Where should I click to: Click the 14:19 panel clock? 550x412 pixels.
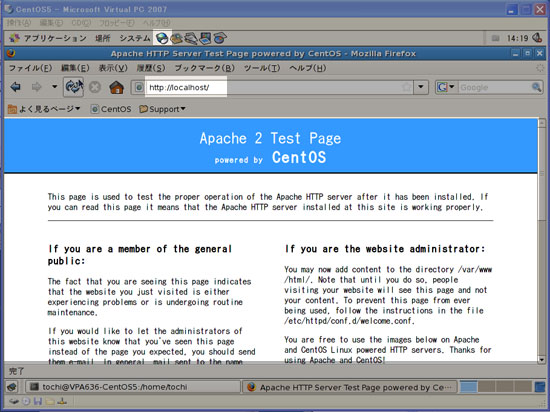517,38
